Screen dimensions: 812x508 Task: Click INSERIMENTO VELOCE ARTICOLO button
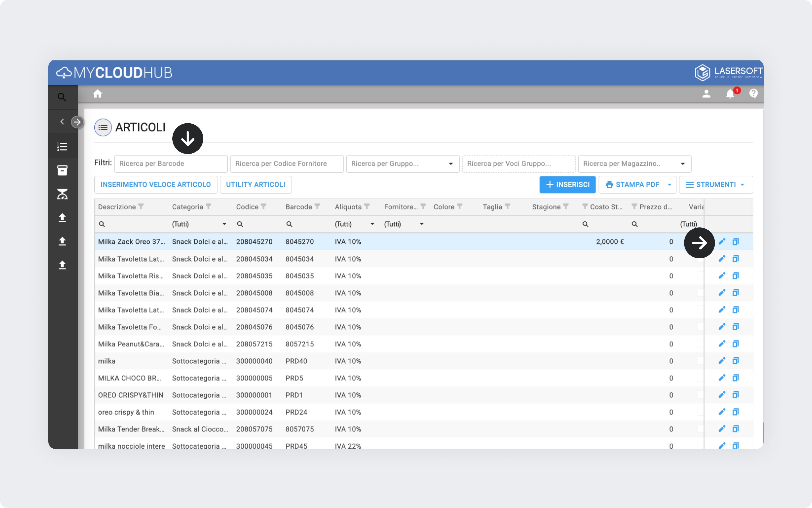click(155, 185)
